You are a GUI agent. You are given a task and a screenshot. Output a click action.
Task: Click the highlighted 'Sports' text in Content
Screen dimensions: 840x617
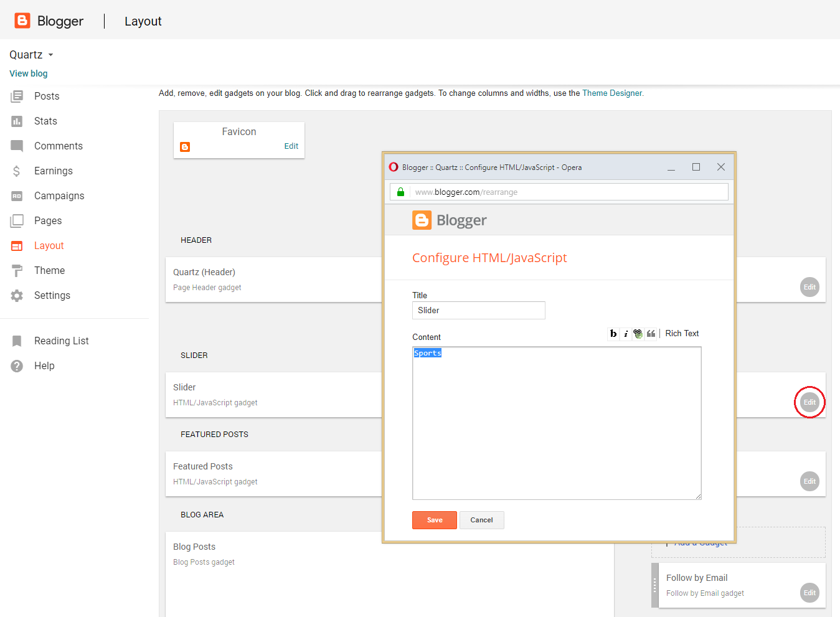pos(428,353)
